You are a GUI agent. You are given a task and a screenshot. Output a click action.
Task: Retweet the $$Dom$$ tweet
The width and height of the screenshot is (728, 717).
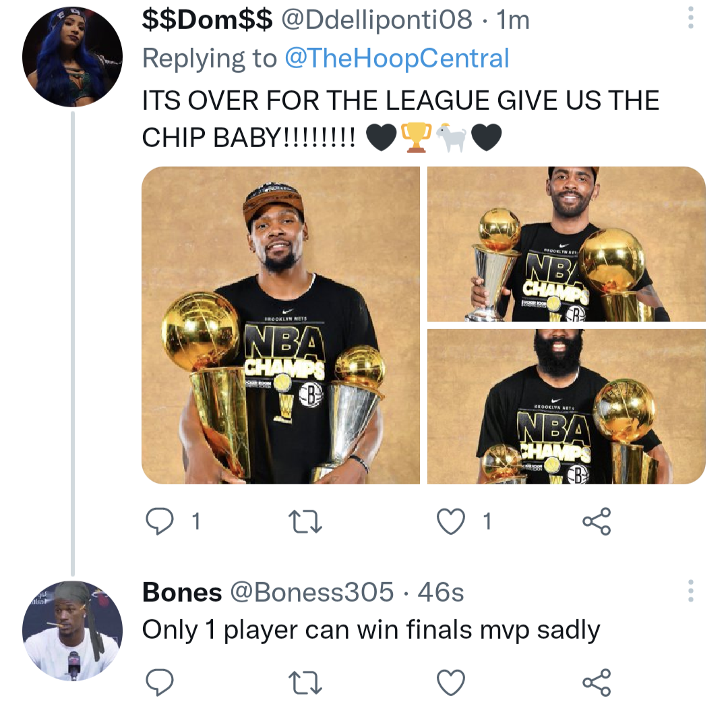click(307, 521)
